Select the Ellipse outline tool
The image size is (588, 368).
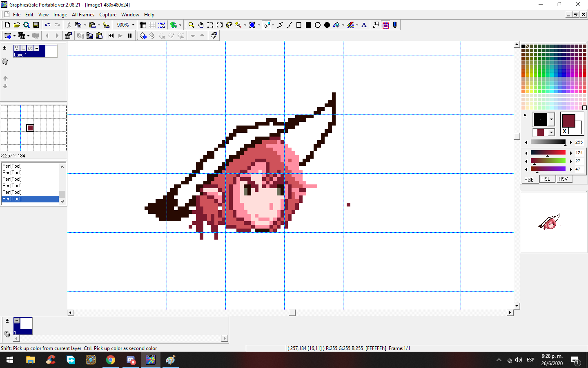coord(318,25)
